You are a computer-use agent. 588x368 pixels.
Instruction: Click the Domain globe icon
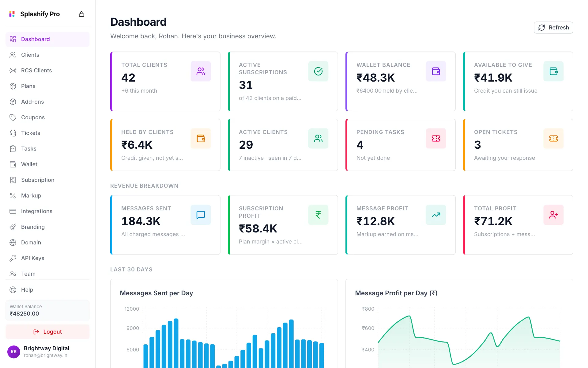(x=13, y=243)
